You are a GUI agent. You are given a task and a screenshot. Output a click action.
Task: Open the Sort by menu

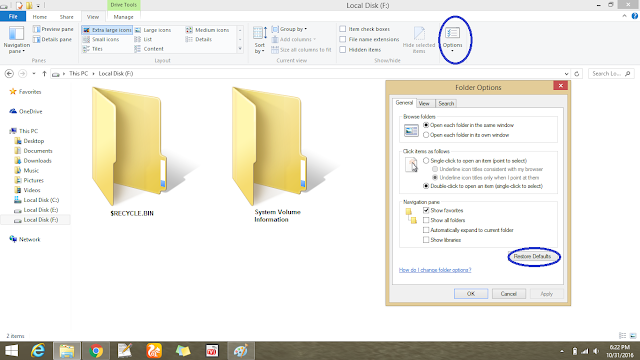pyautogui.click(x=260, y=40)
